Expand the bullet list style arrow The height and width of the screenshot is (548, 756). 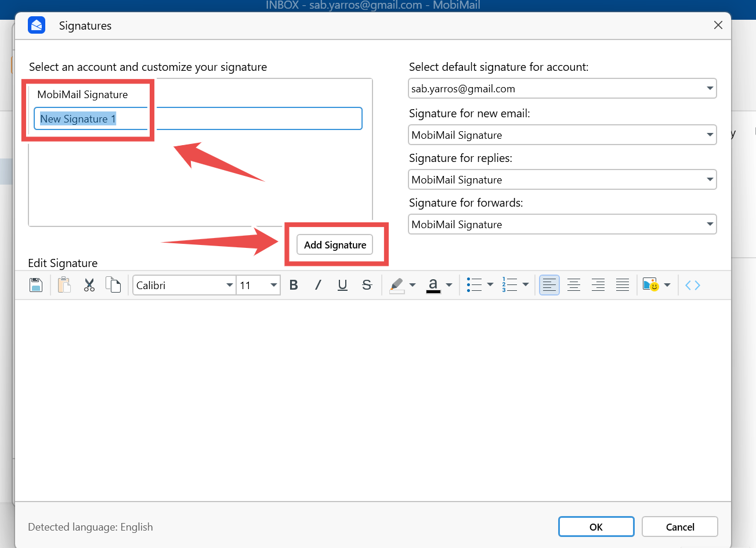[490, 285]
